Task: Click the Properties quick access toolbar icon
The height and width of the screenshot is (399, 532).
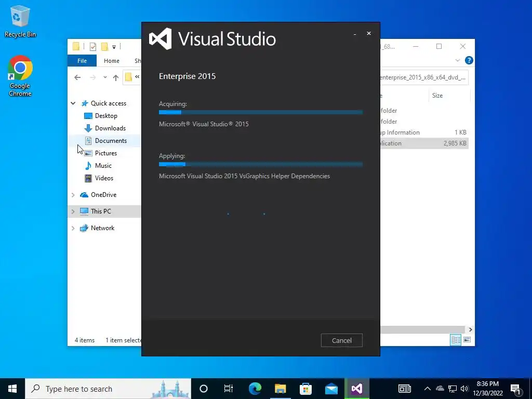Action: click(x=92, y=46)
